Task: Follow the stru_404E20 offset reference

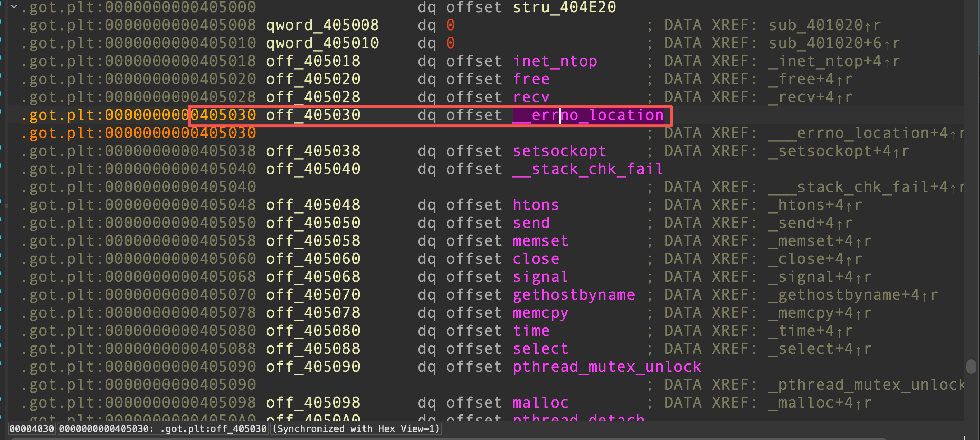Action: click(564, 7)
